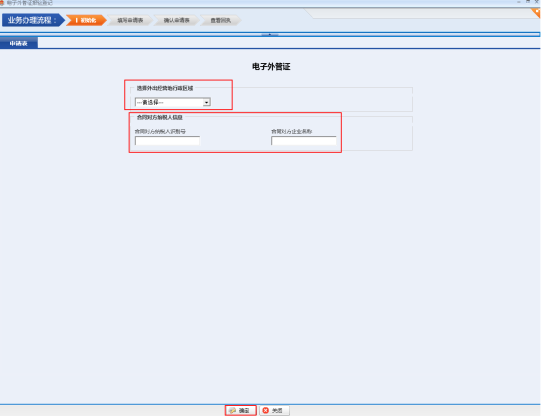Image resolution: width=554 pixels, height=416 pixels.
Task: Click the 关闭 button with red X icon
Action: tap(274, 410)
